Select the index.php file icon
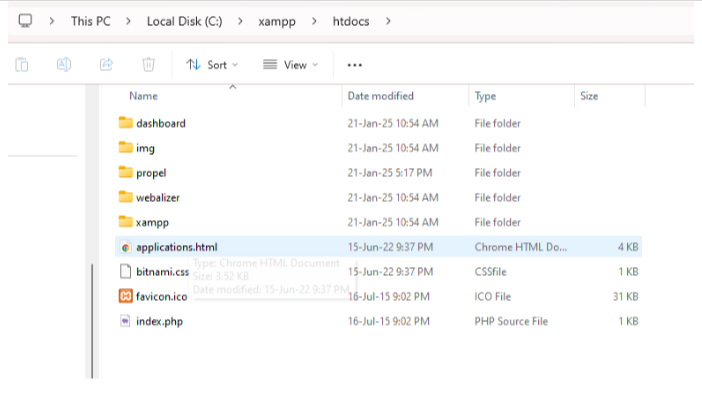This screenshot has width=702, height=400. [x=125, y=321]
